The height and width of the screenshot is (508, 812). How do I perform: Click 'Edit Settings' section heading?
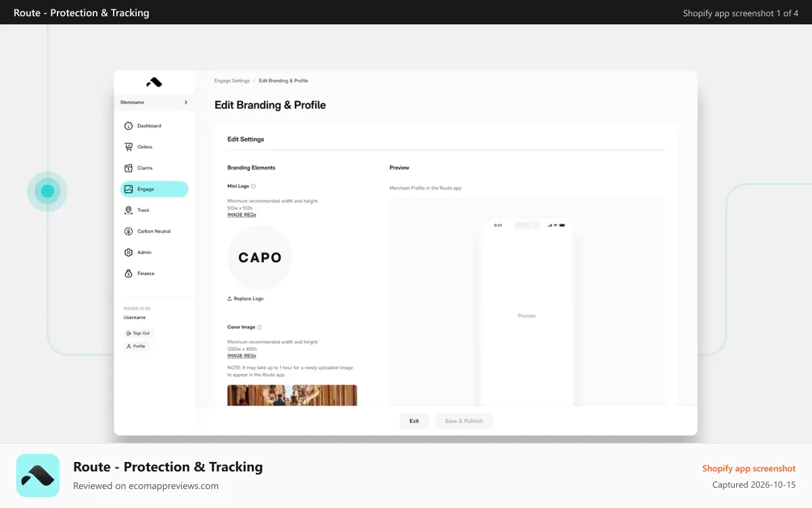[246, 140]
